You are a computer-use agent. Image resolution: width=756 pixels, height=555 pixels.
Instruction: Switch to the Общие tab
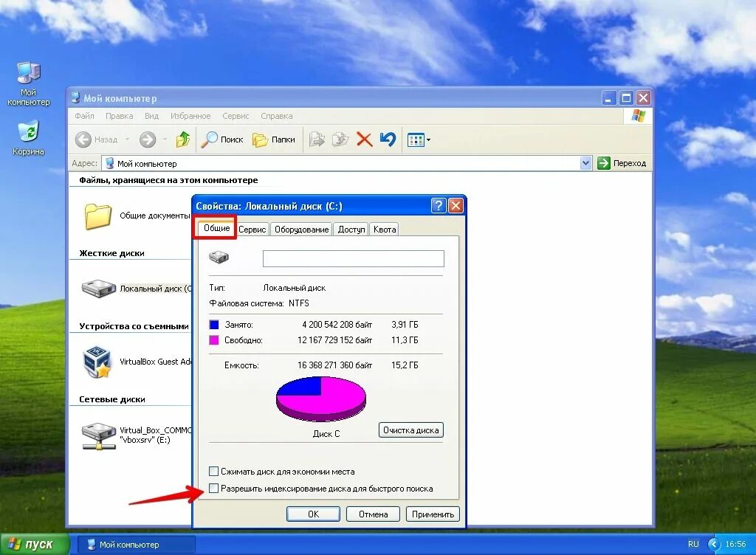[216, 228]
